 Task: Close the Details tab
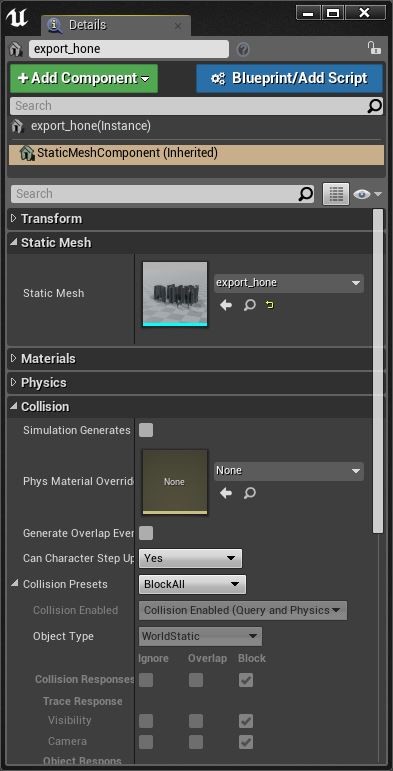coord(178,26)
